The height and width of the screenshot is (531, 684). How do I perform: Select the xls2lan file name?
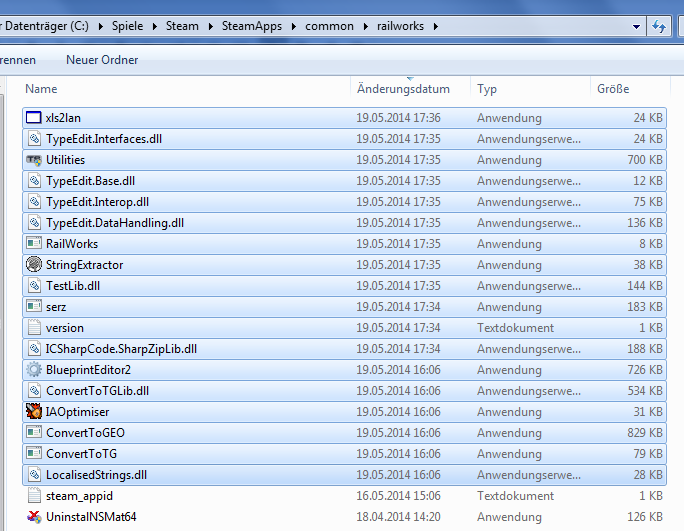(x=63, y=118)
